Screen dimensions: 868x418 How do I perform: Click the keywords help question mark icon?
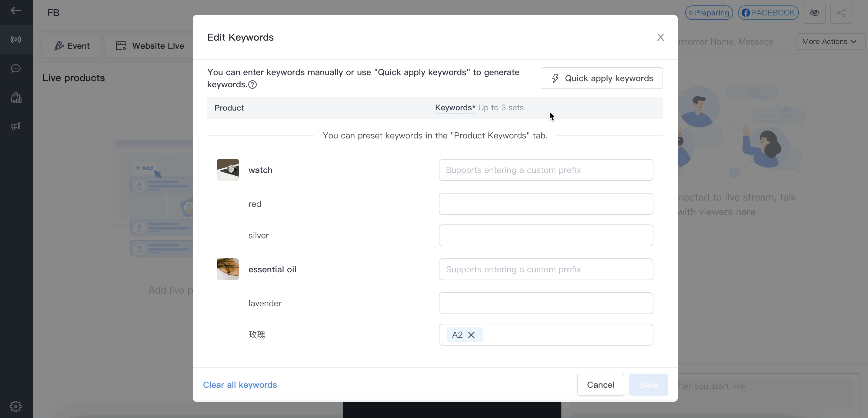point(252,85)
